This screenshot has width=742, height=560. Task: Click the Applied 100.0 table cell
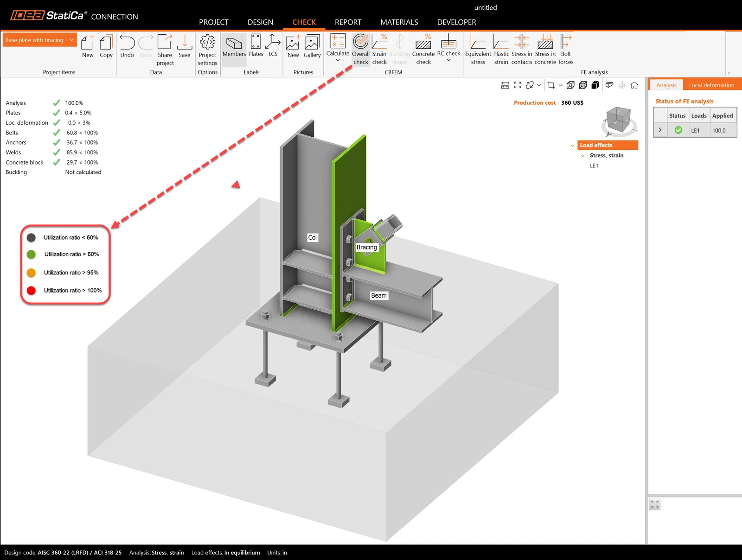coord(723,130)
